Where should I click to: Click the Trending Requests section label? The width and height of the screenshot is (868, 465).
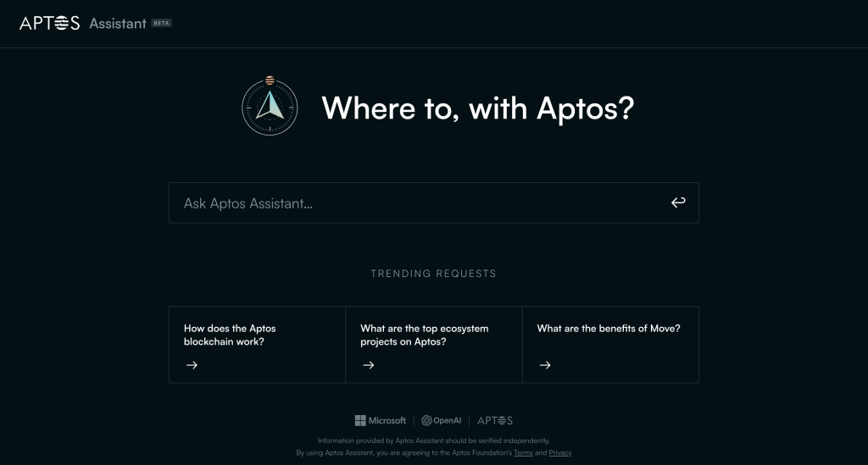click(433, 274)
